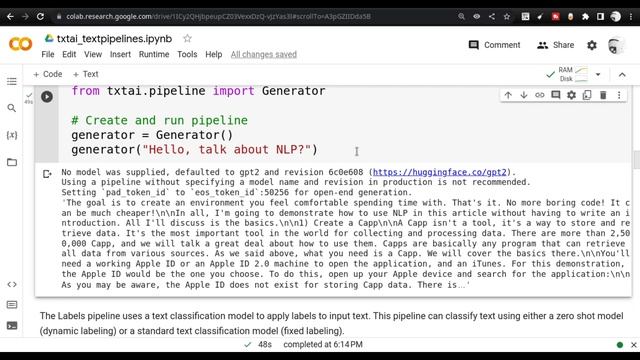Open browser side panel icon
The image size is (640, 360).
(600, 17)
